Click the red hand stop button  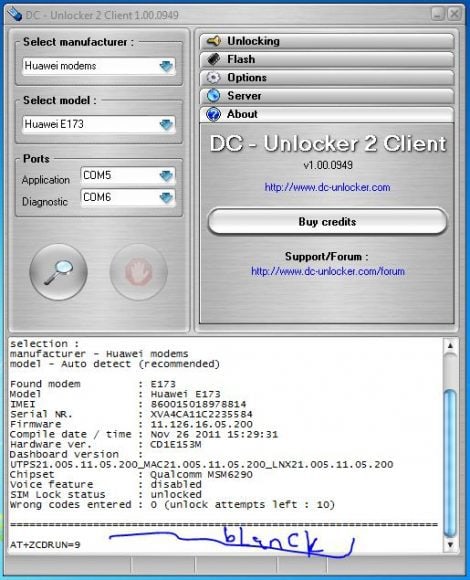[x=139, y=272]
